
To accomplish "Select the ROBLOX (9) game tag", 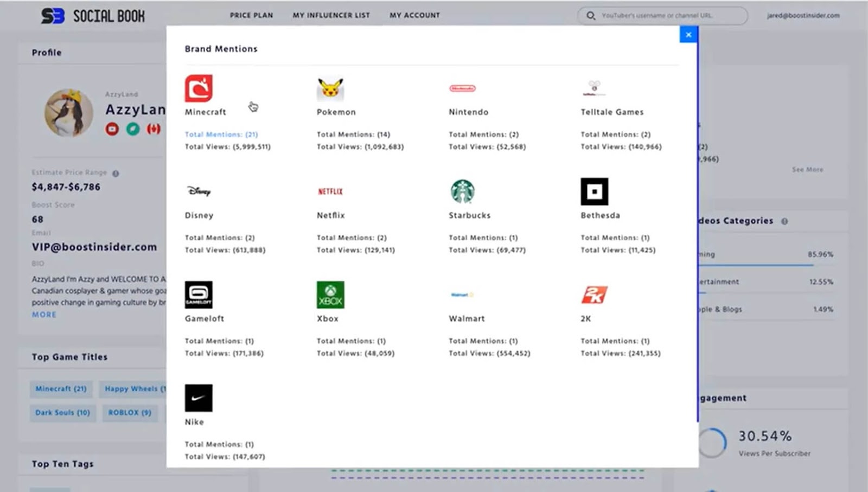I will pyautogui.click(x=130, y=413).
